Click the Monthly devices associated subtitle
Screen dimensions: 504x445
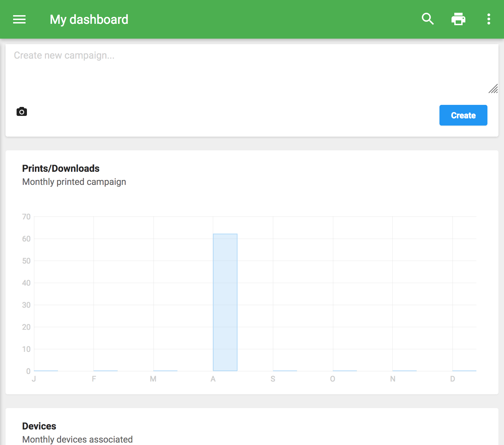[77, 439]
